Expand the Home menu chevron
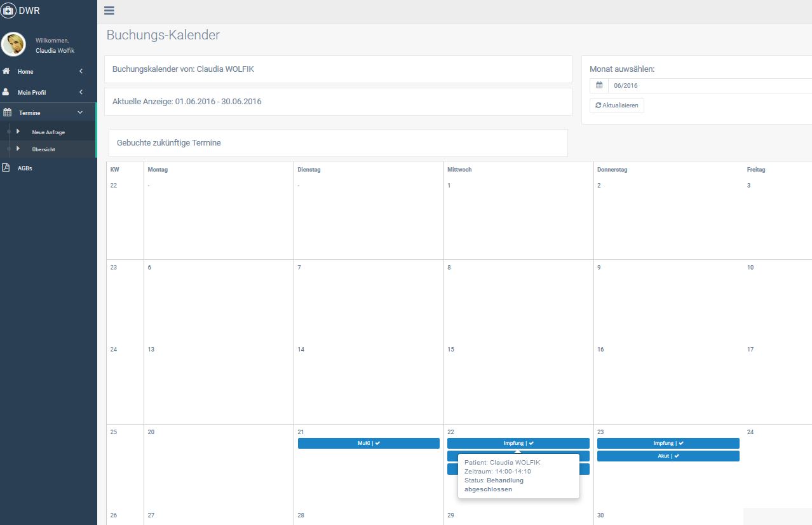This screenshot has height=525, width=812. [x=81, y=71]
